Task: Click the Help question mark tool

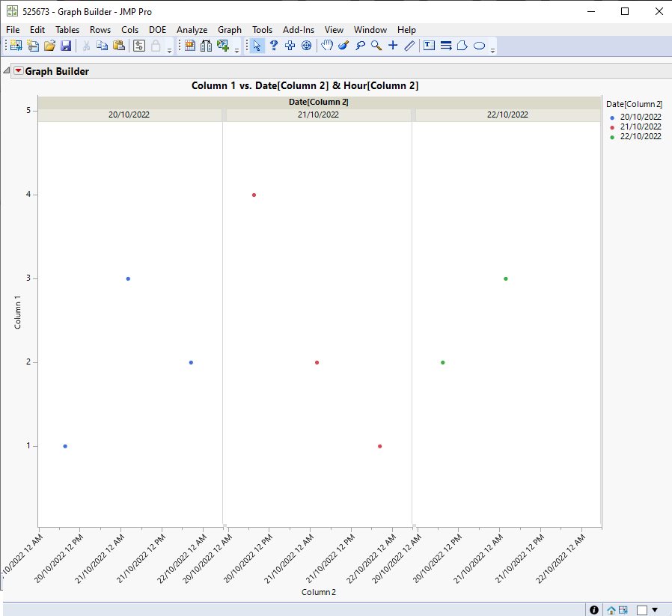Action: (274, 46)
